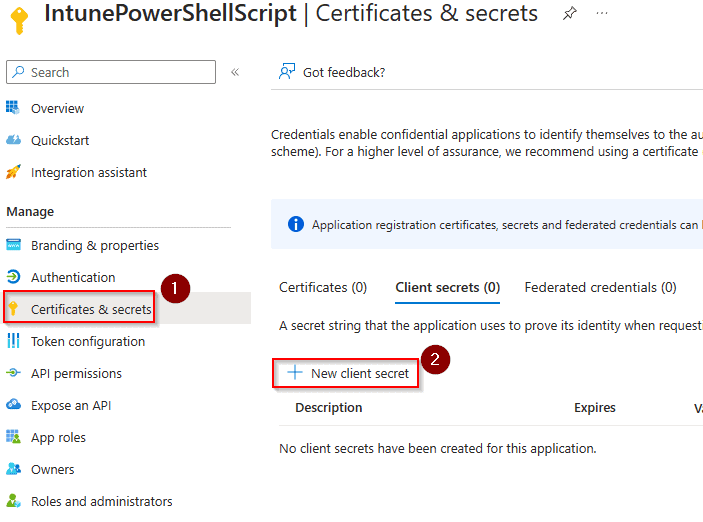Image resolution: width=703 pixels, height=522 pixels.
Task: Open Roles and administrators
Action: [x=101, y=501]
